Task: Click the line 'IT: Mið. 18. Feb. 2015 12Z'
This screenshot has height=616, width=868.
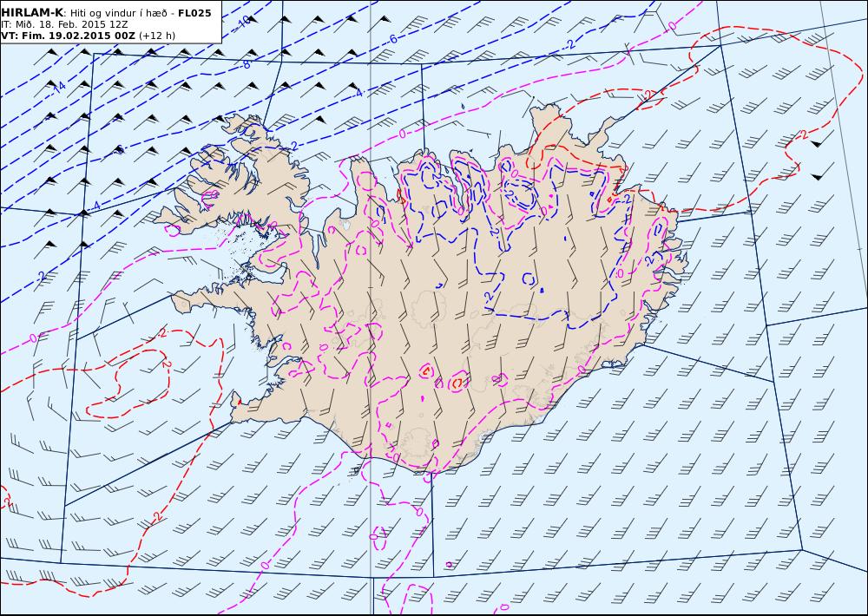Action: (65, 24)
